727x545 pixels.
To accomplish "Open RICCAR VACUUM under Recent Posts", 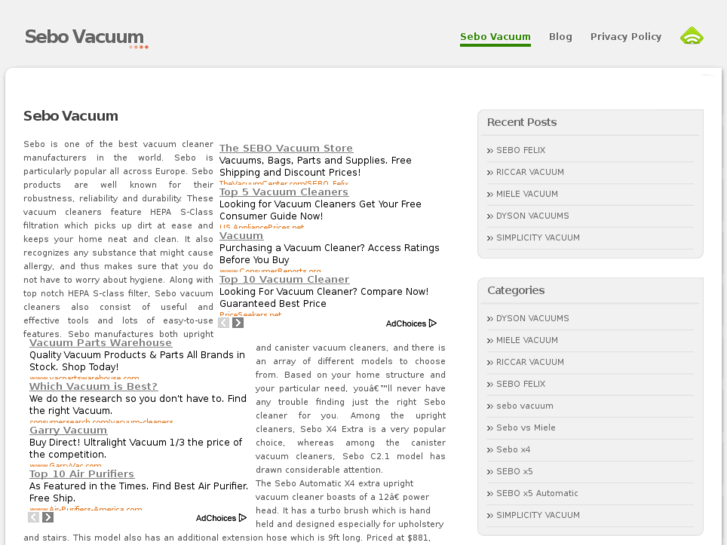I will tap(530, 172).
